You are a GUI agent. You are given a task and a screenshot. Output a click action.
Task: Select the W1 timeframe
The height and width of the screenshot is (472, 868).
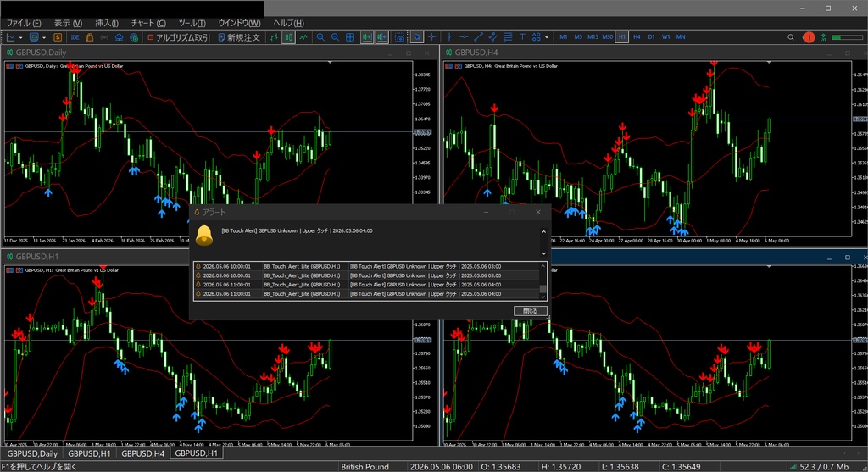(666, 37)
